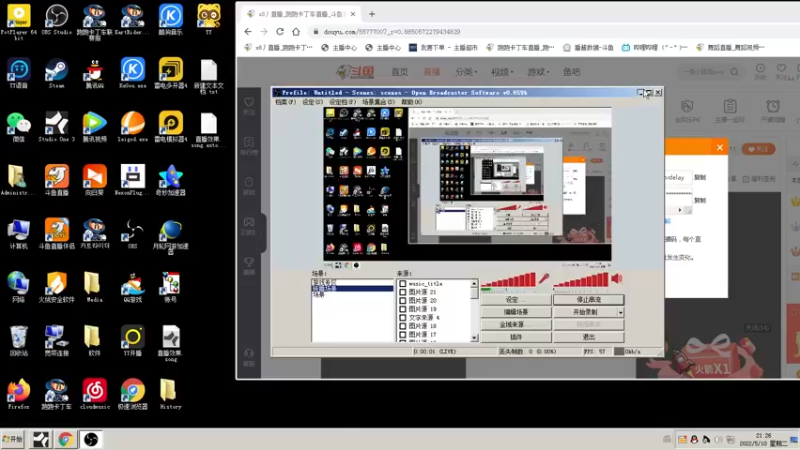800x450 pixels.
Task: Adjust the microphone volume bar in OBS
Action: [509, 280]
